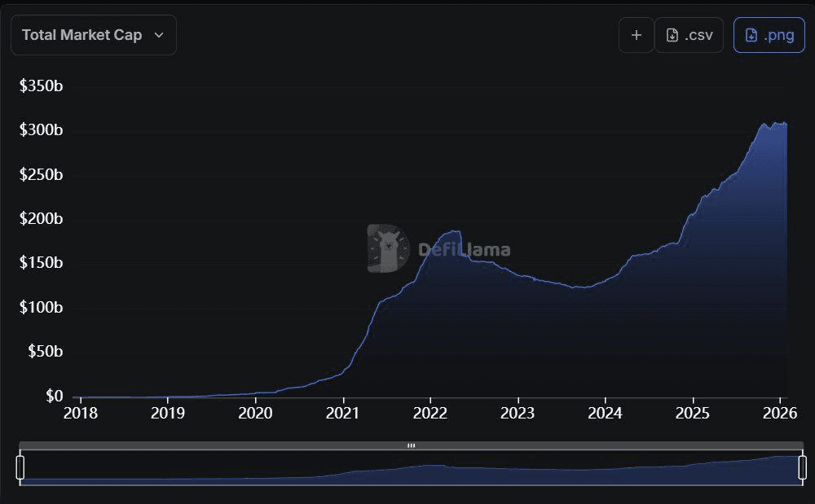Image resolution: width=815 pixels, height=504 pixels.
Task: Download chart data as .csv
Action: [689, 35]
